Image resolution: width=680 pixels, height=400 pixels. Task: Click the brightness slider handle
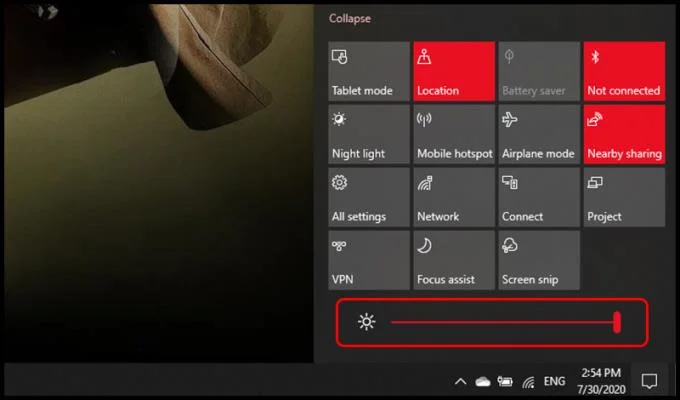[617, 322]
